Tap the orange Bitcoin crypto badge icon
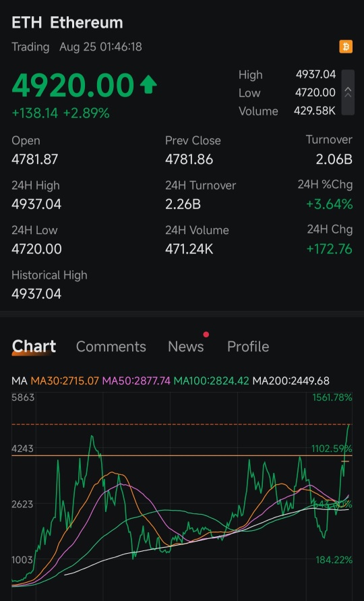Image resolution: width=364 pixels, height=601 pixels. pos(346,47)
